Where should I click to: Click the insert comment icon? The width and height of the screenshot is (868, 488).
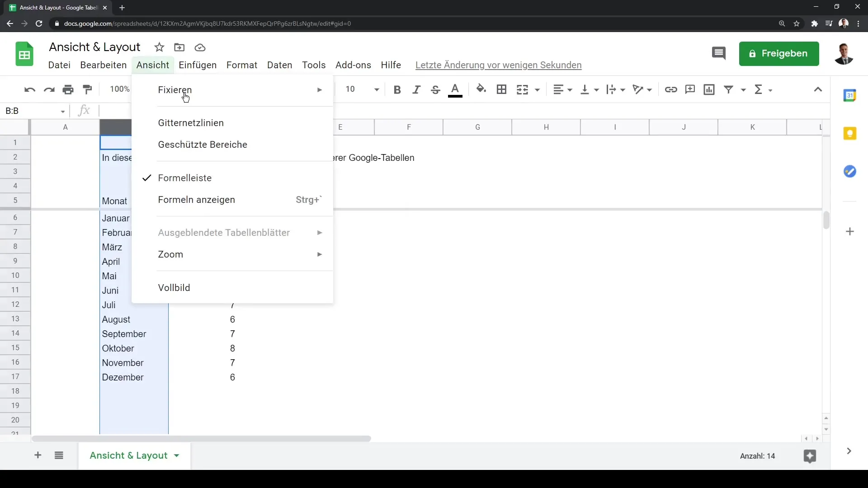690,89
